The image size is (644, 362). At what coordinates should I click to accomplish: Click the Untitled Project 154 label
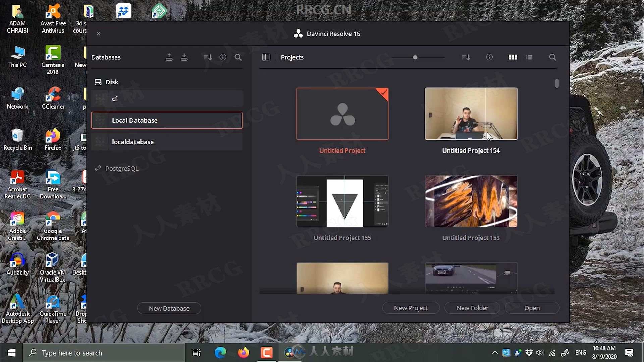click(471, 150)
